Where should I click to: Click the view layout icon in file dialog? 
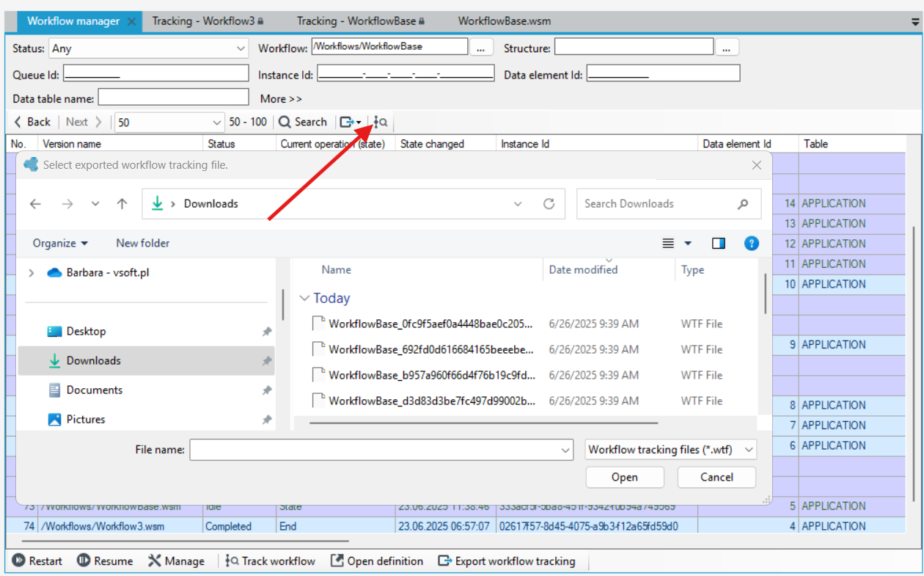coord(668,244)
